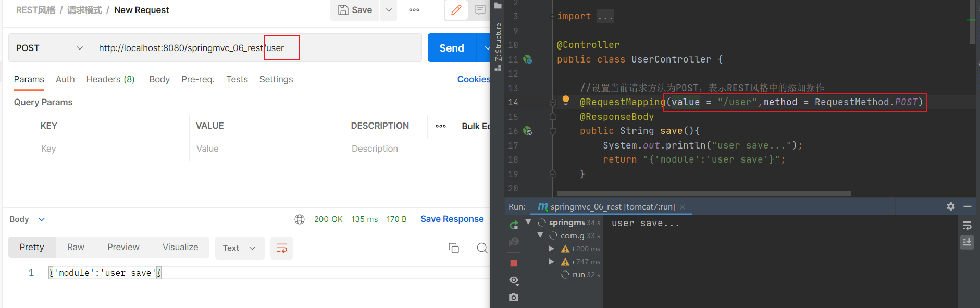The height and width of the screenshot is (308, 980).
Task: Collapse the save method fold marker on line 16
Action: [x=552, y=132]
